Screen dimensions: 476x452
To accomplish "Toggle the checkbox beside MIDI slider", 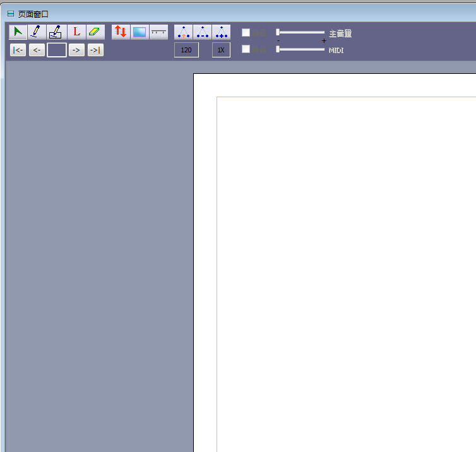I will coord(246,49).
